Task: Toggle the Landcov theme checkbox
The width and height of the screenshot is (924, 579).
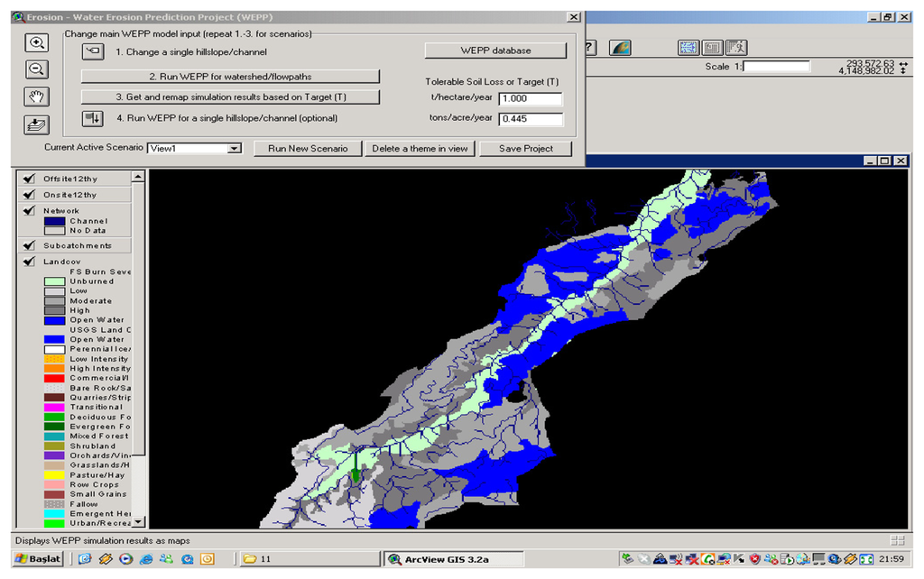Action: tap(30, 262)
